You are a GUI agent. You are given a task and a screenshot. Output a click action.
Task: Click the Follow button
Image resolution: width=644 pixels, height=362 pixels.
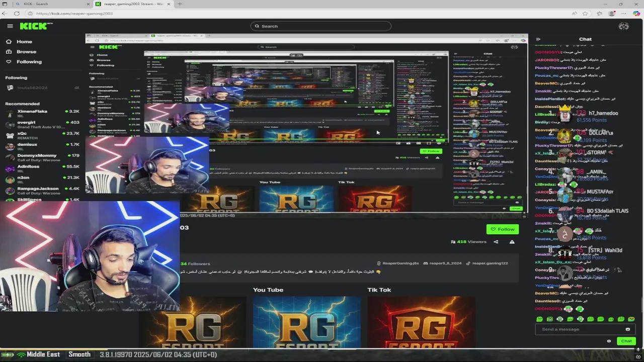(502, 229)
